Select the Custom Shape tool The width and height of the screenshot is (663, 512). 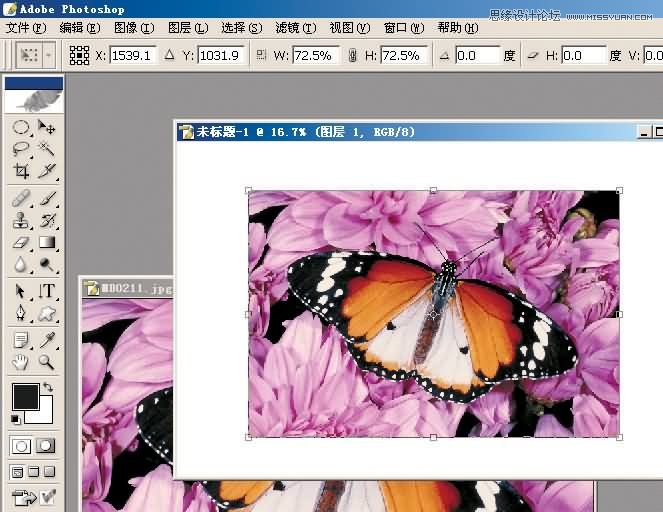coord(46,313)
